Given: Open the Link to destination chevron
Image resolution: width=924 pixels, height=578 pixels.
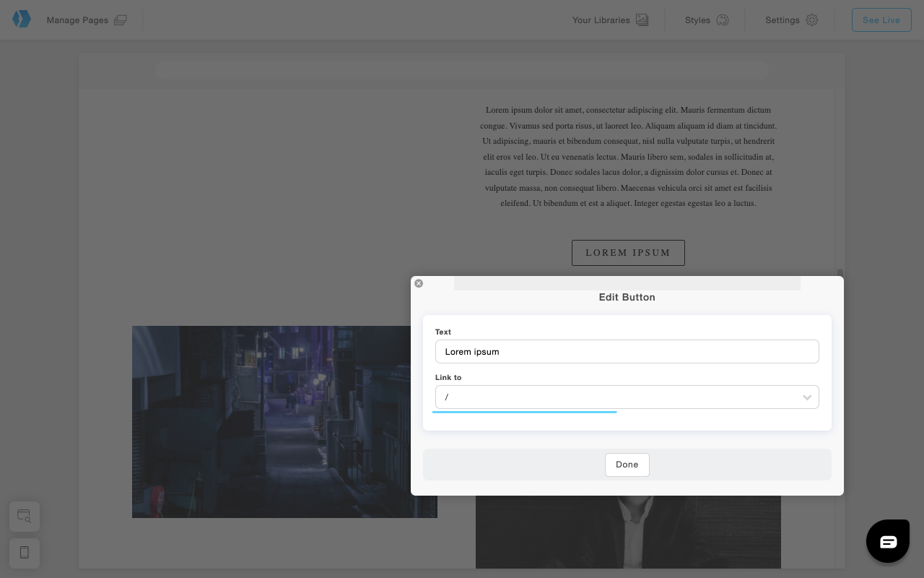Looking at the screenshot, I should coord(807,397).
